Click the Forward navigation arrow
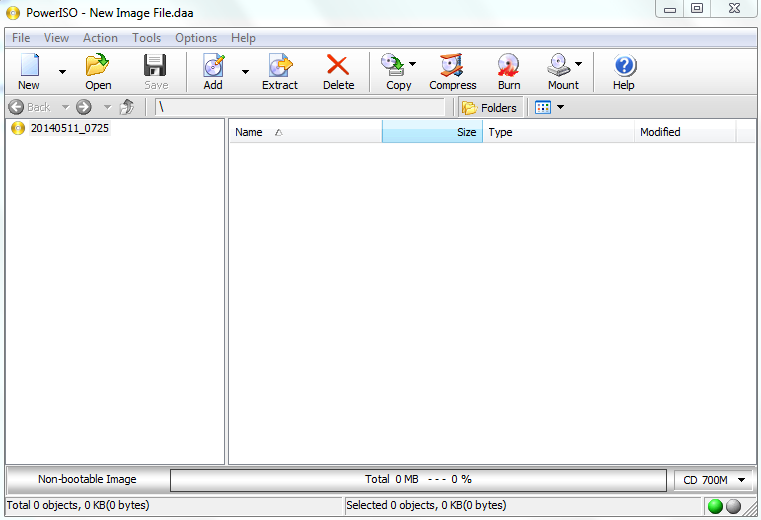 coord(83,107)
